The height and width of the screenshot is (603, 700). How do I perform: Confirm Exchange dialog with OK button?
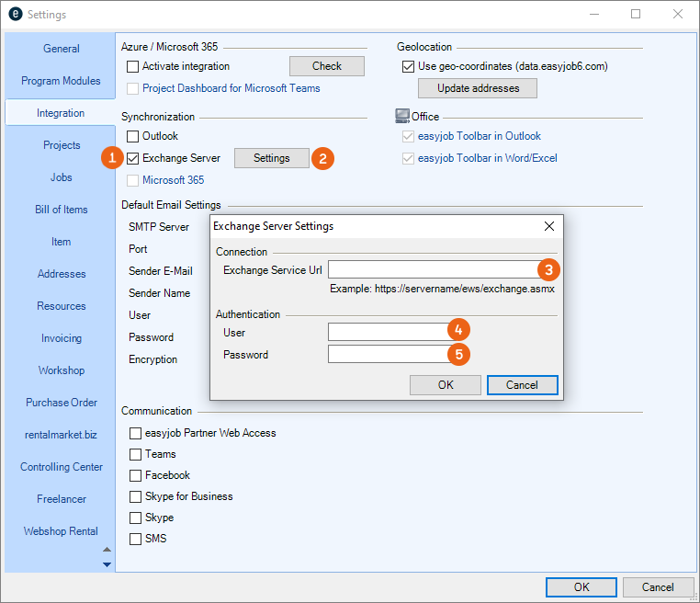tap(445, 385)
